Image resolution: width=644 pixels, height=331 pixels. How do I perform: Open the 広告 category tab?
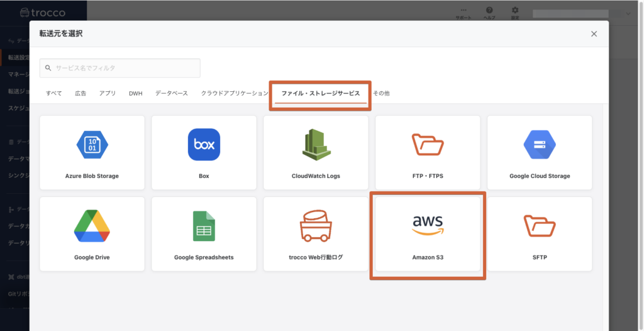80,93
